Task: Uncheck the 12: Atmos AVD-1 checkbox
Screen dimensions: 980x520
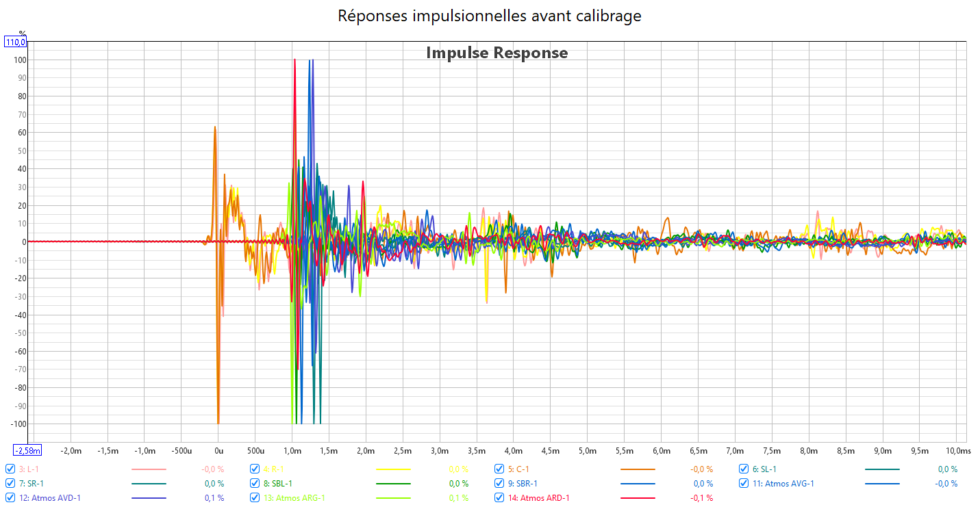Action: pyautogui.click(x=10, y=498)
